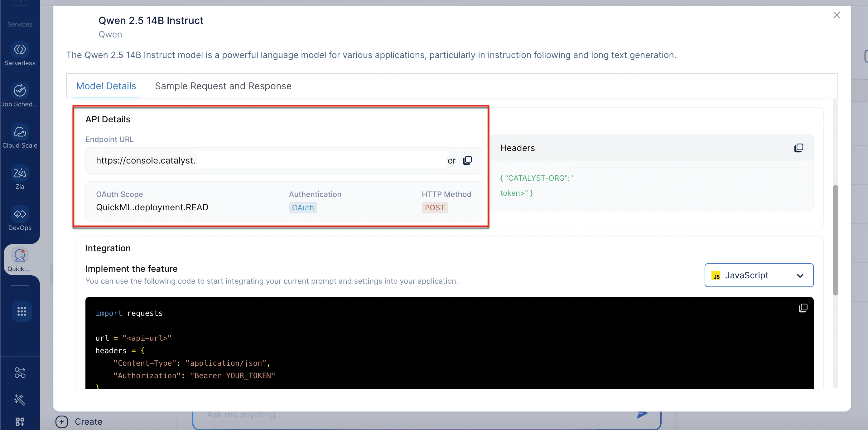Open the all-services grid icon
This screenshot has height=430, width=868.
(22, 311)
